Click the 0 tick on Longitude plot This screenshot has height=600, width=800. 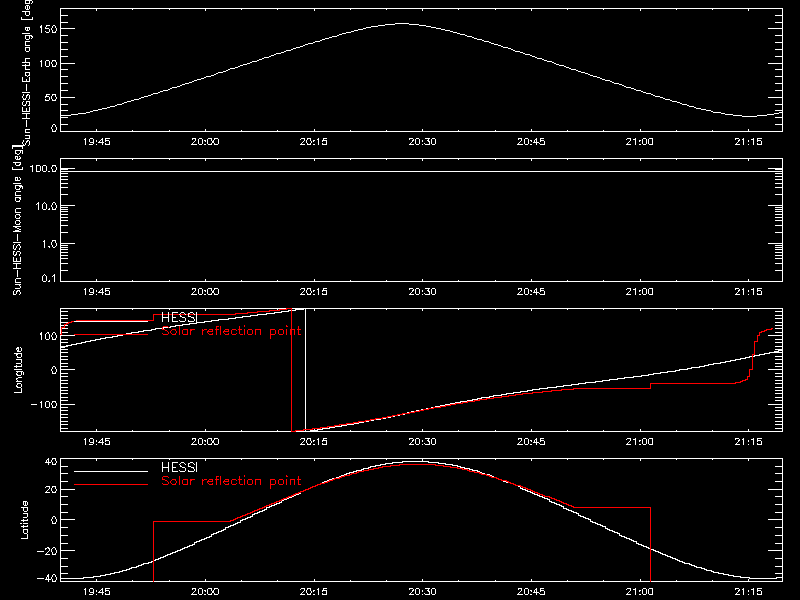(54, 370)
